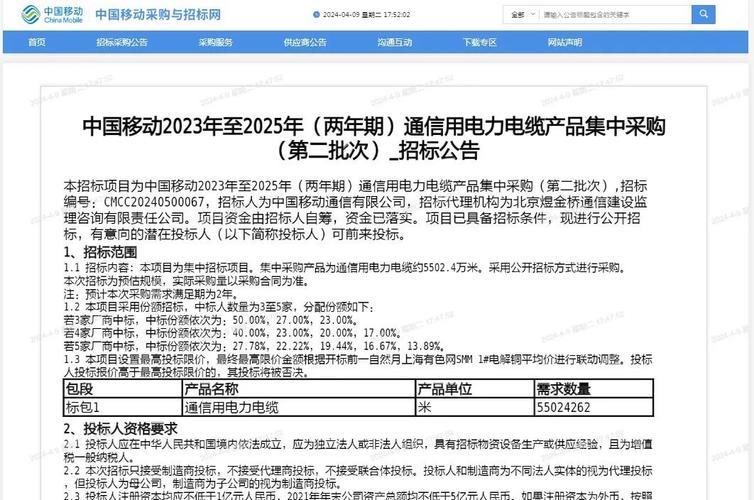Click the bid number CMCC20240500067

[x=154, y=202]
